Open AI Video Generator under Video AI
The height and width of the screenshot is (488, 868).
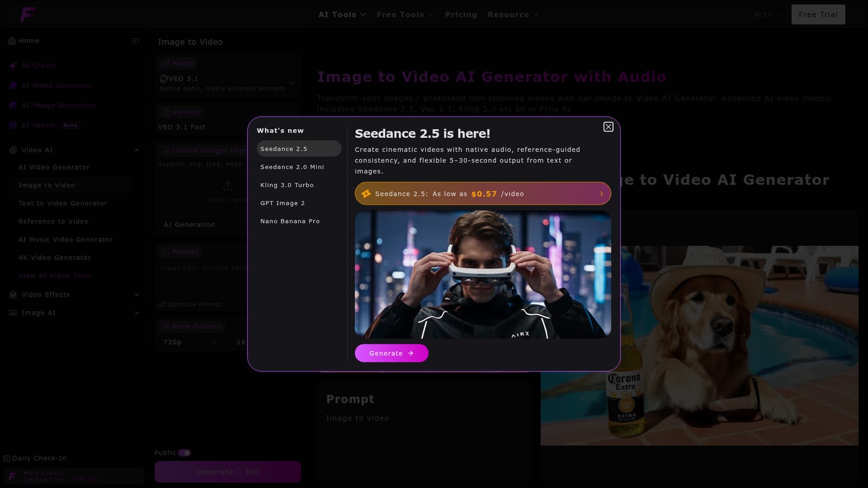coord(54,167)
